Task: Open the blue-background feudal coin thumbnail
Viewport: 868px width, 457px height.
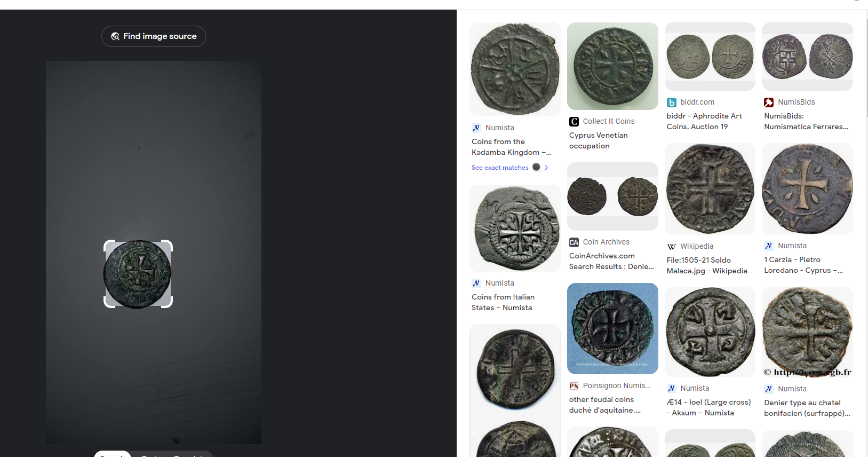Action: tap(612, 328)
